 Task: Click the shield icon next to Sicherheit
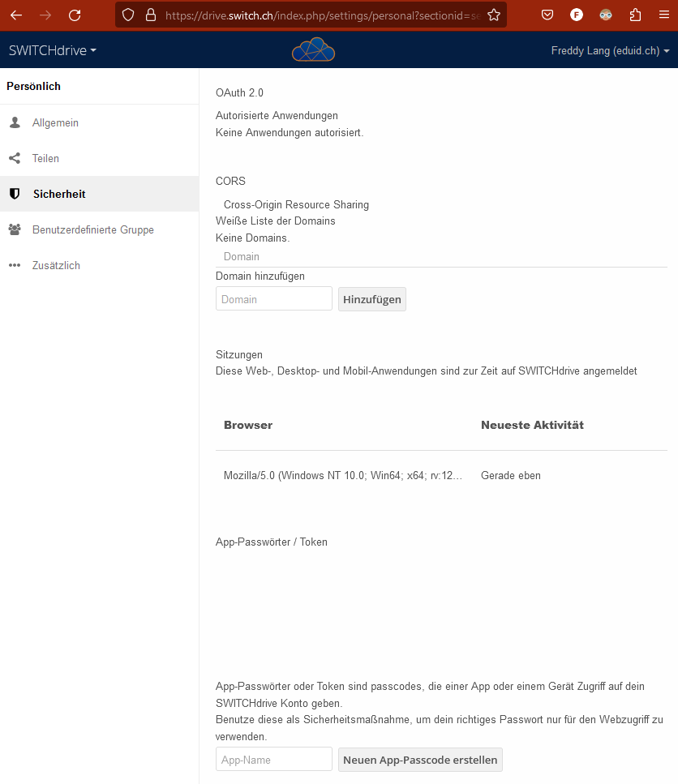15,194
